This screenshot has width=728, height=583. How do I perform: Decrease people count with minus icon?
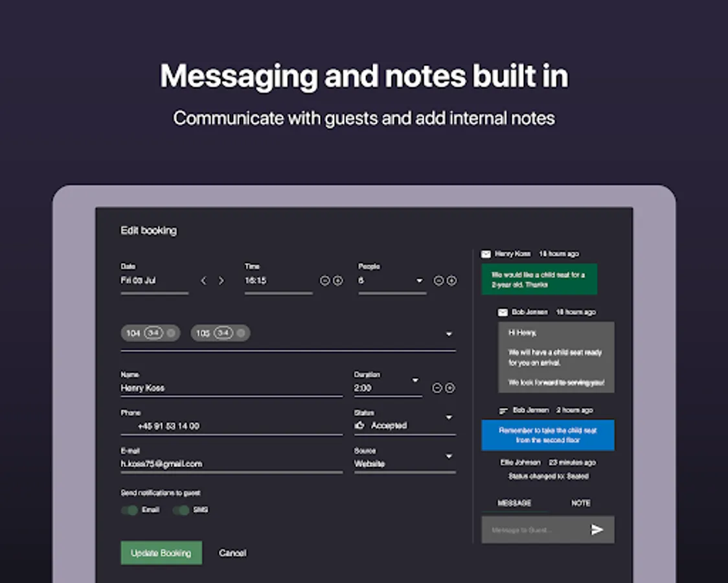438,281
